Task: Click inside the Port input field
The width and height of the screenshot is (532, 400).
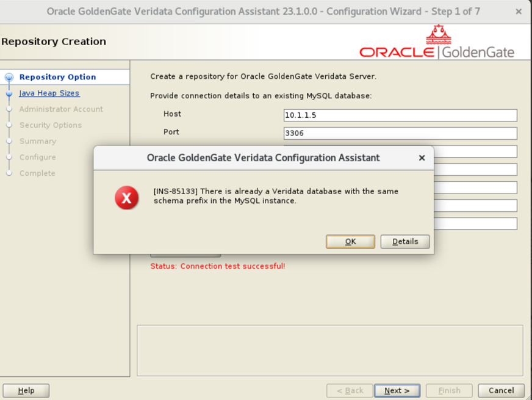Action: click(400, 133)
